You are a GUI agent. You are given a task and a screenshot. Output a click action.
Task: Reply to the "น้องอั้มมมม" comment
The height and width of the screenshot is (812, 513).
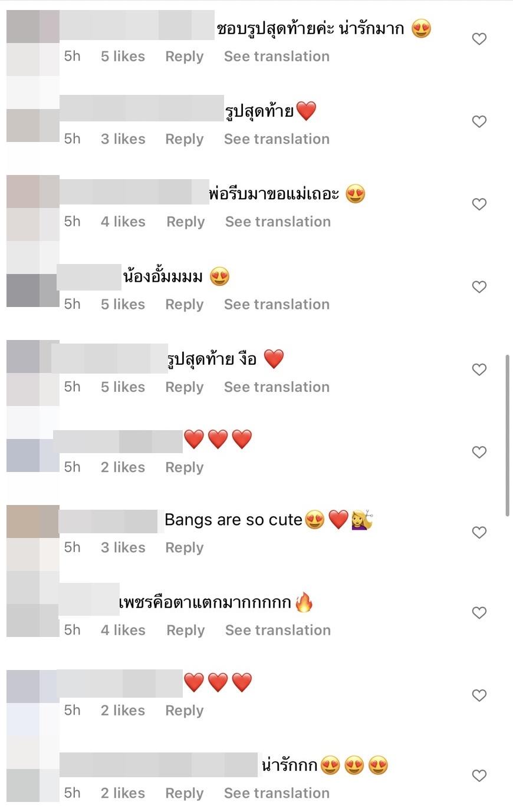click(x=184, y=304)
